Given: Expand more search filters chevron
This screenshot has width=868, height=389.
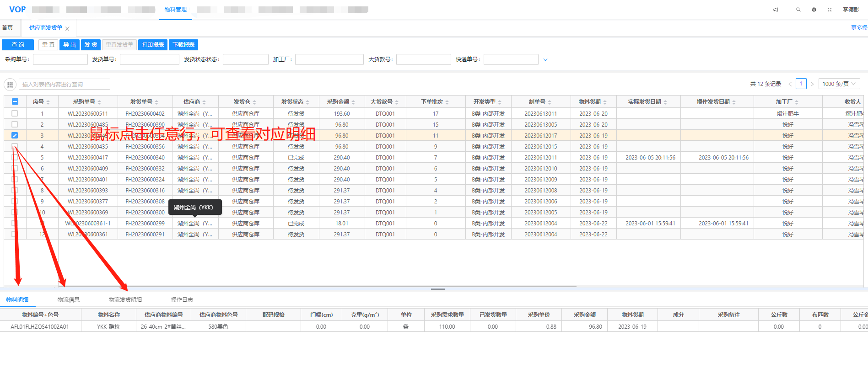Looking at the screenshot, I should (x=545, y=60).
